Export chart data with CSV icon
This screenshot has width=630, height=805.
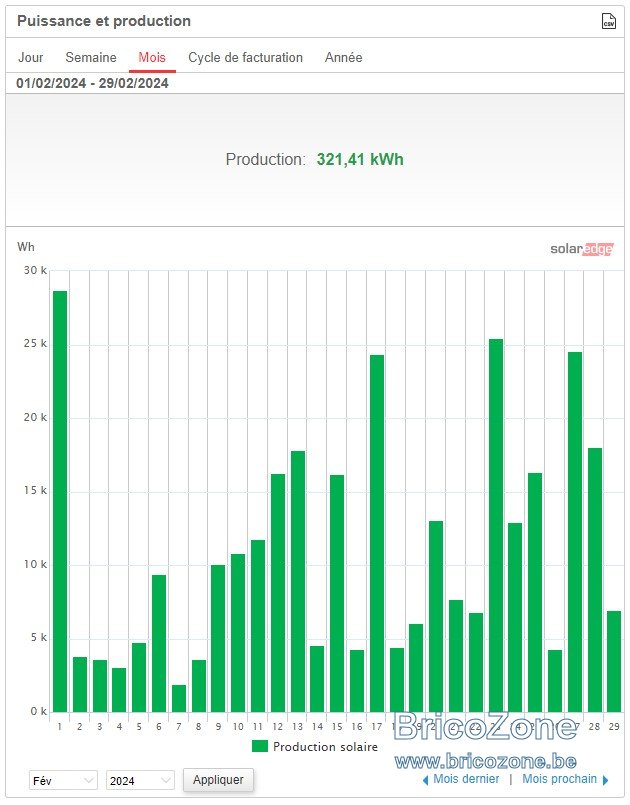(608, 21)
